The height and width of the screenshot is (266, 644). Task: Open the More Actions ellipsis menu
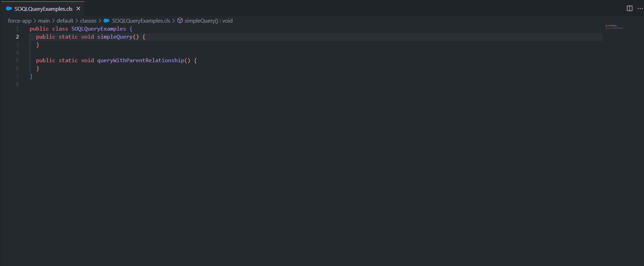tap(640, 8)
